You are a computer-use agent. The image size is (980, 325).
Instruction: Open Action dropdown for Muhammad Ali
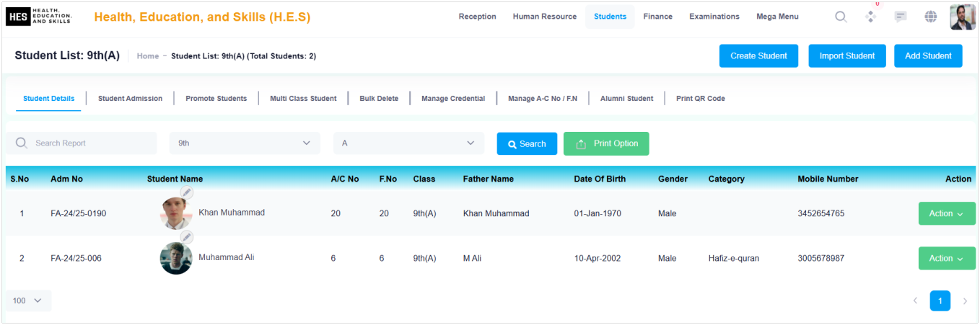pos(947,258)
